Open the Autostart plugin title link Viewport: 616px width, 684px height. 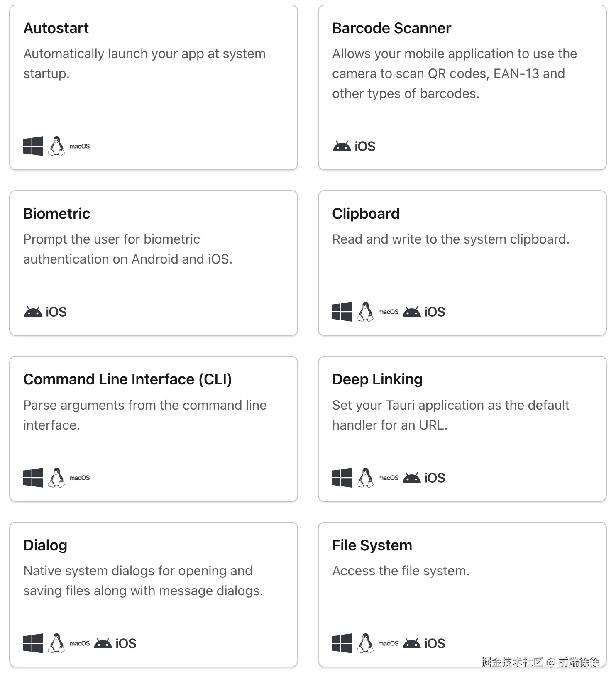(x=56, y=28)
